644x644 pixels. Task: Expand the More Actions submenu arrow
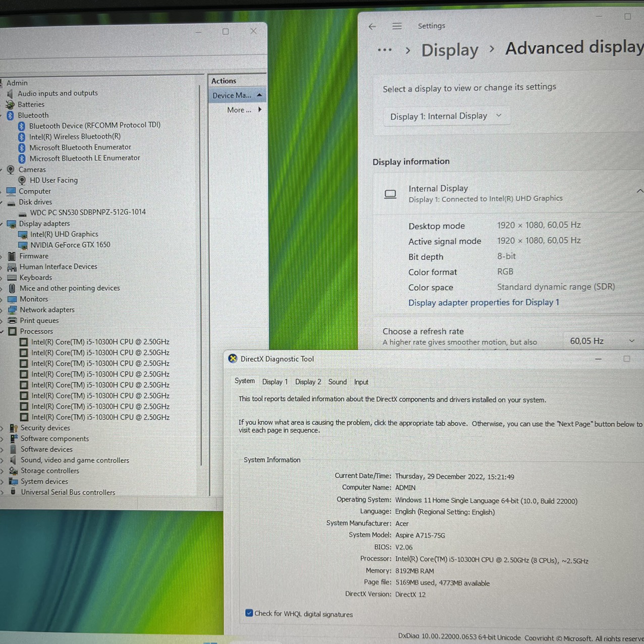click(260, 110)
